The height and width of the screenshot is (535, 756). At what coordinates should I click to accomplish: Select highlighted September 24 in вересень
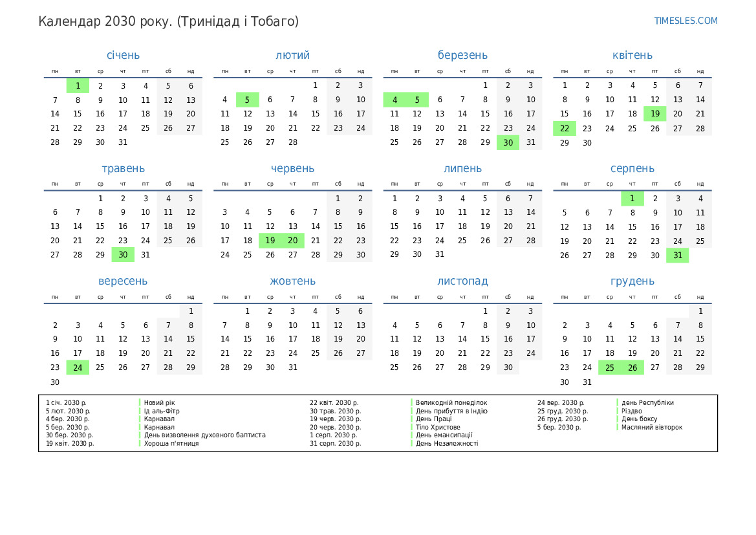pyautogui.click(x=78, y=367)
